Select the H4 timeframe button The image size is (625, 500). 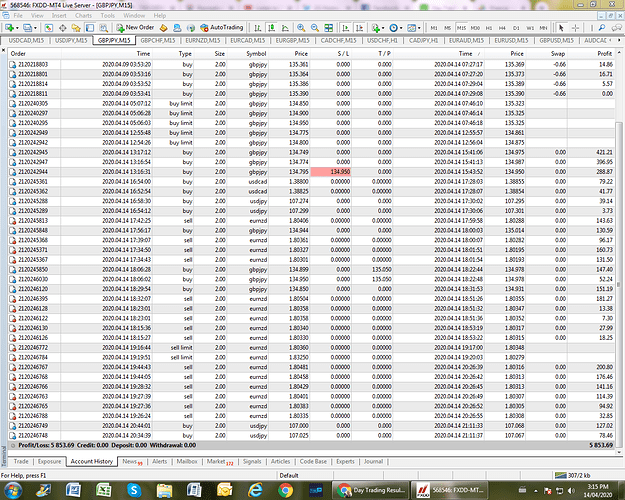click(502, 28)
